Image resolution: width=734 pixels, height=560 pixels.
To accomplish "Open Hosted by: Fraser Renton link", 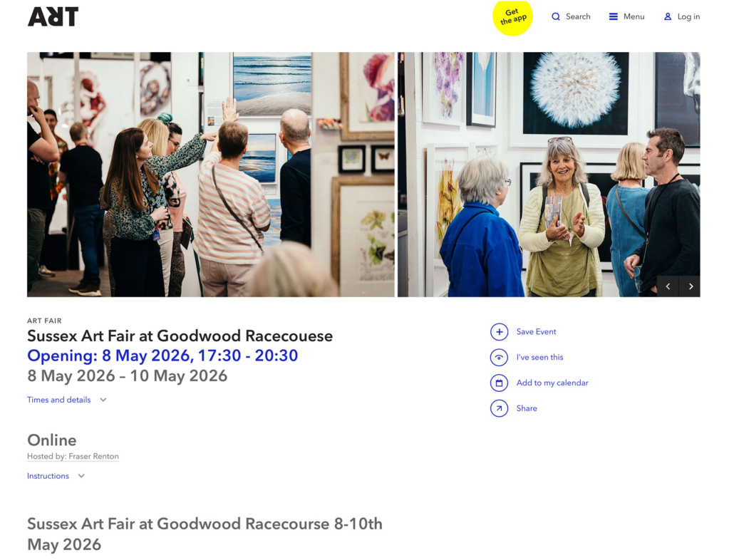I will click(73, 457).
